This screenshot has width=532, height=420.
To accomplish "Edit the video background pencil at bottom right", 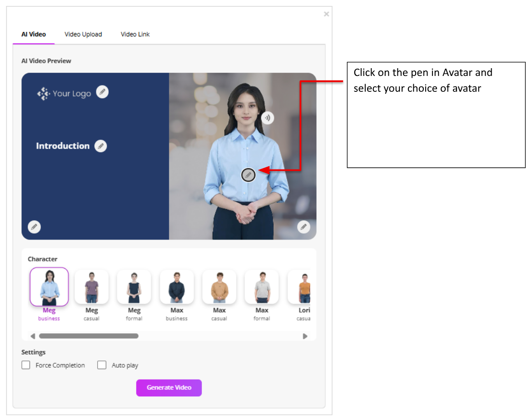I will (303, 227).
